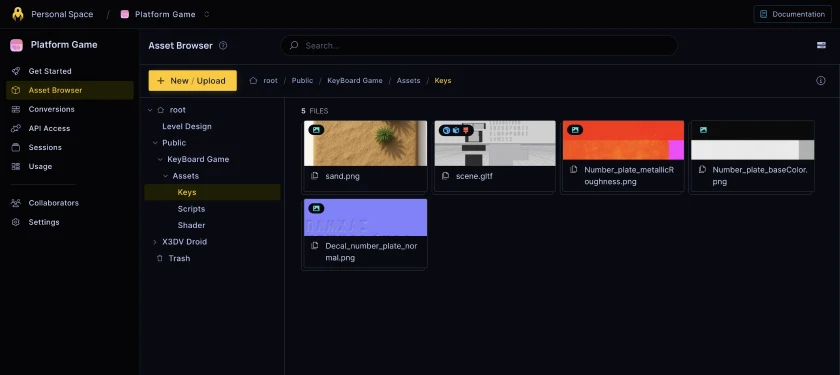Collapse the KeyBoard Game folder chevron
Image resolution: width=840 pixels, height=375 pixels.
[x=160, y=160]
